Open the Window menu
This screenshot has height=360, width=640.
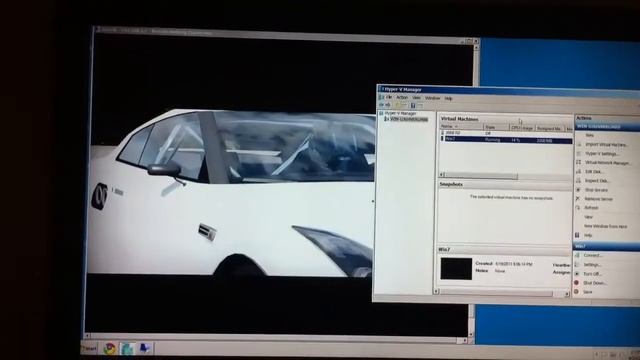[x=433, y=98]
